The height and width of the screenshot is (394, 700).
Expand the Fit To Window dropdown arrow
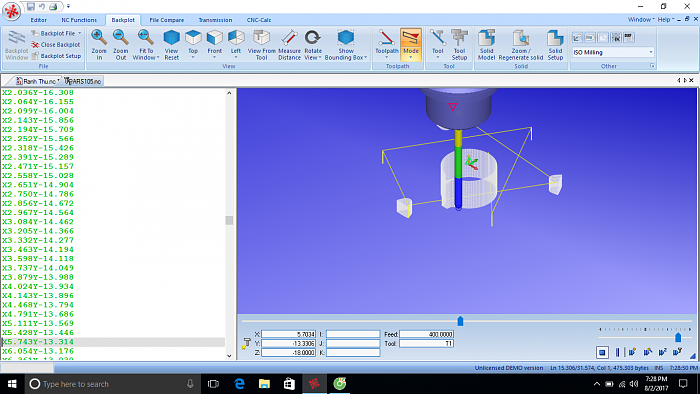pyautogui.click(x=158, y=58)
